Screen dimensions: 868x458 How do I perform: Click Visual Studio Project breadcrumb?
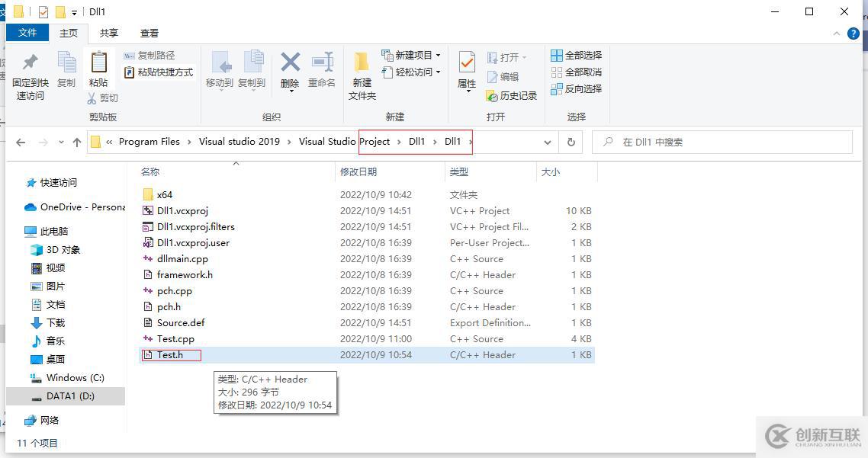pyautogui.click(x=344, y=142)
